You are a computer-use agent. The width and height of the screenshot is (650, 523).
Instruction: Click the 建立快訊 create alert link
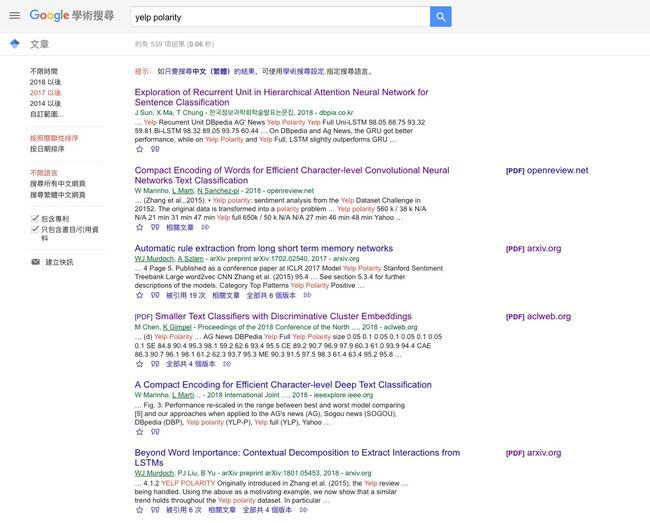59,262
